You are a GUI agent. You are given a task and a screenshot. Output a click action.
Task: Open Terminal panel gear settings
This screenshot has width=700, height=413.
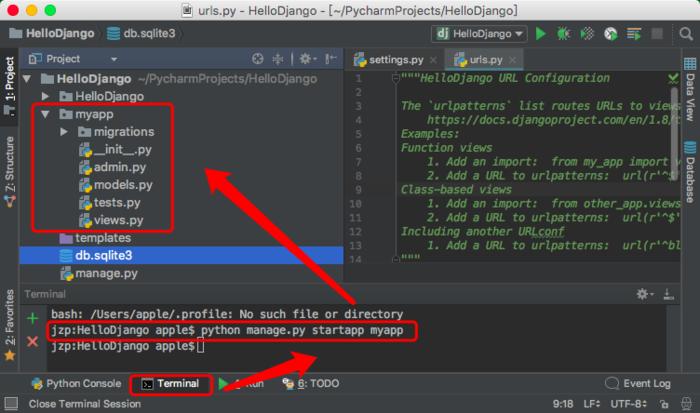pos(645,294)
